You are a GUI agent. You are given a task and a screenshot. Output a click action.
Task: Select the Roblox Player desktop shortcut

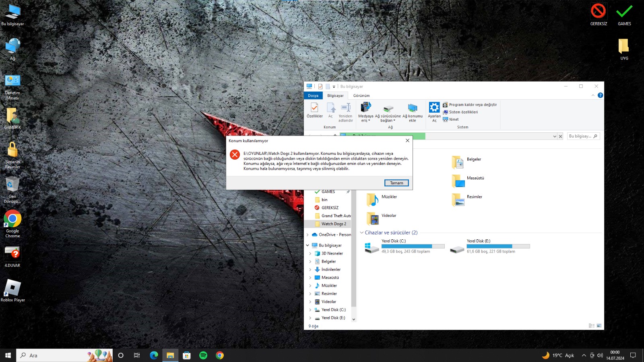click(12, 290)
